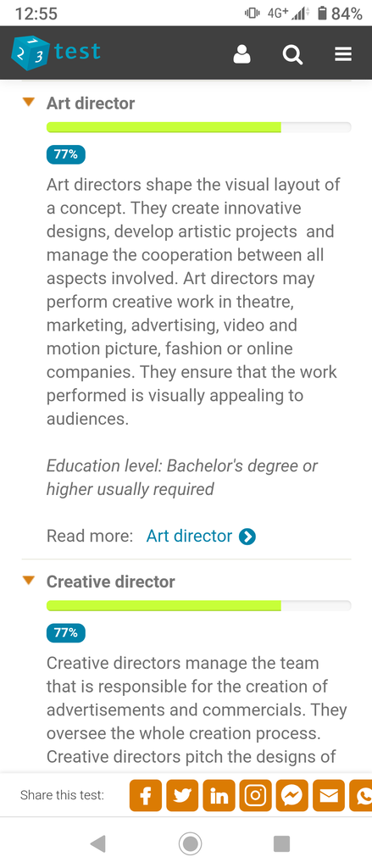Click the arrow icon beside Art director link
372x868 pixels.
[x=247, y=537]
